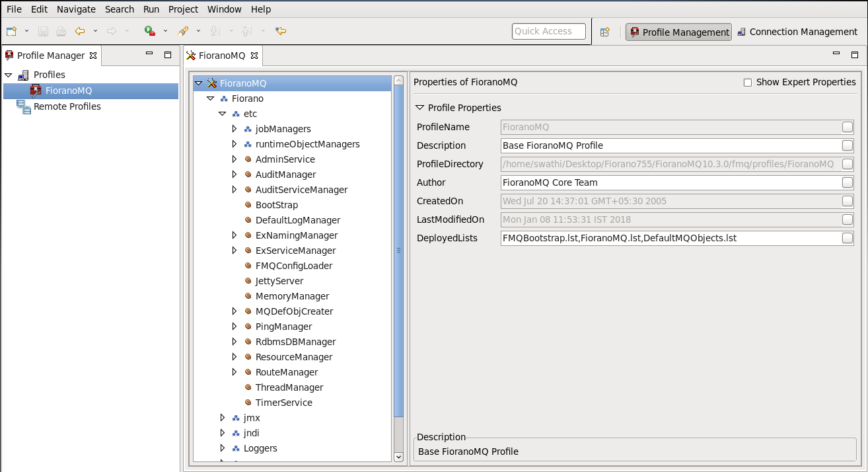Toggle the checkbox beside Description field
Screen dimensions: 868x472
[847, 145]
